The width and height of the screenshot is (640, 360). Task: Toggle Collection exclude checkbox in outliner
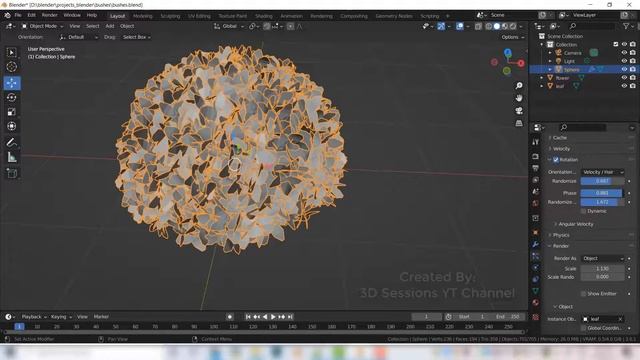click(616, 44)
